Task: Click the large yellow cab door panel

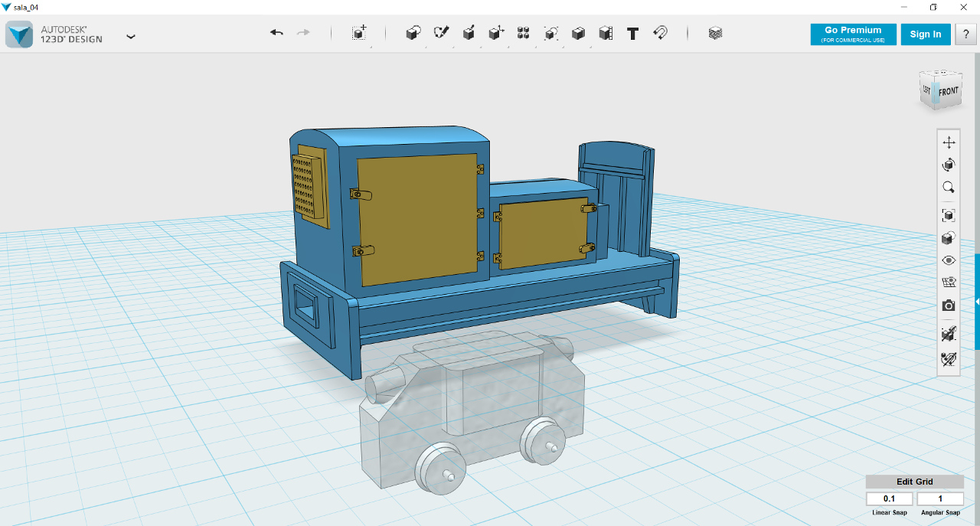Action: click(x=418, y=221)
